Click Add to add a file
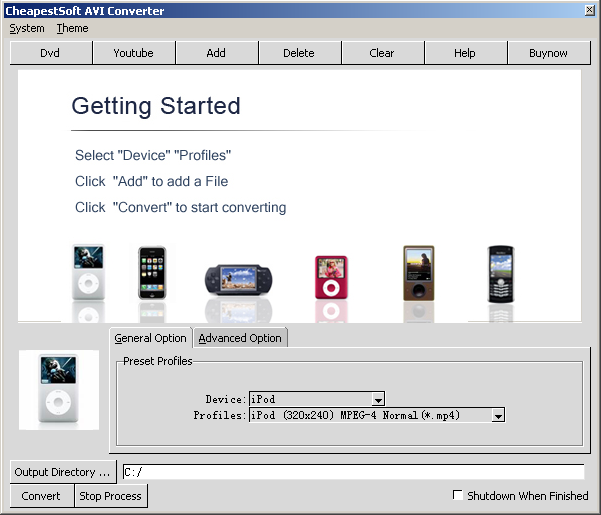The height and width of the screenshot is (515, 601). tap(216, 53)
